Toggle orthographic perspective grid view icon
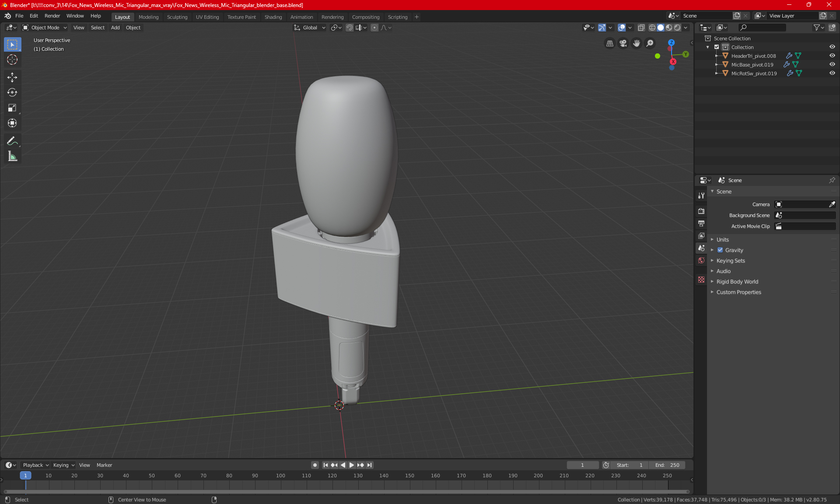The width and height of the screenshot is (840, 504). (609, 43)
